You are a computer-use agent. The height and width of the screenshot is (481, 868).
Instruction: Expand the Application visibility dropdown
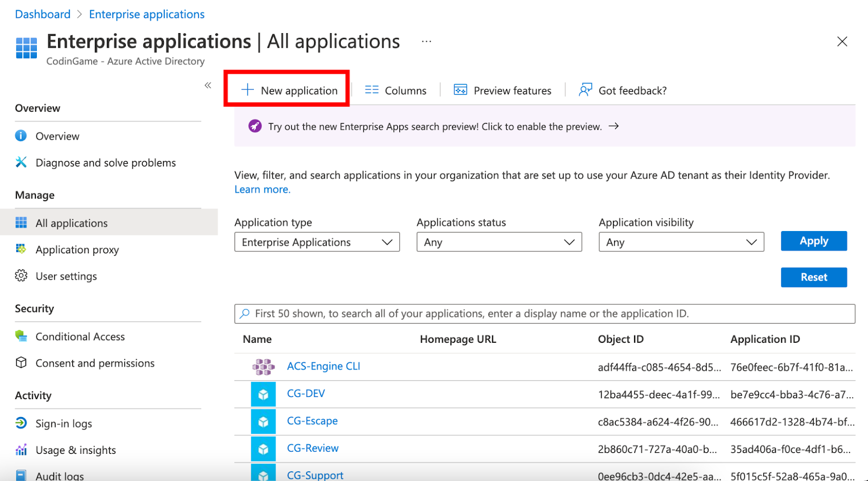[x=681, y=242]
